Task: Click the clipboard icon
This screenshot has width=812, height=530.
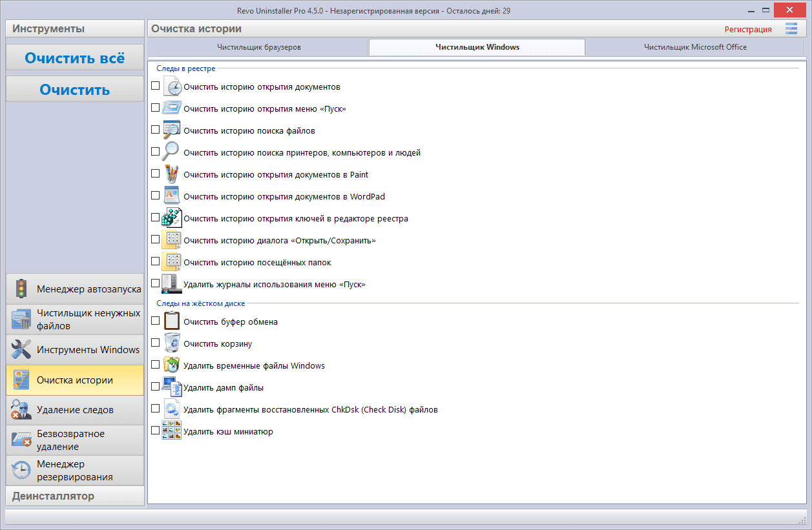Action: tap(172, 321)
